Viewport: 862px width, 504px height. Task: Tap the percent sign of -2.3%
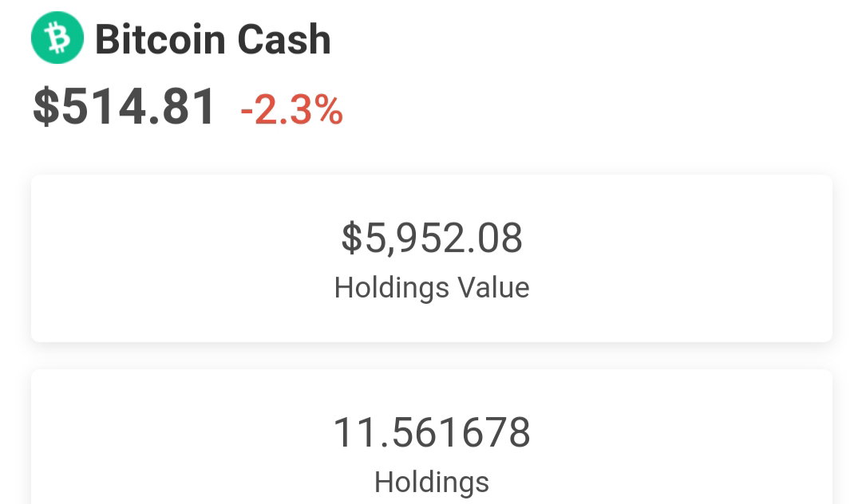point(329,110)
